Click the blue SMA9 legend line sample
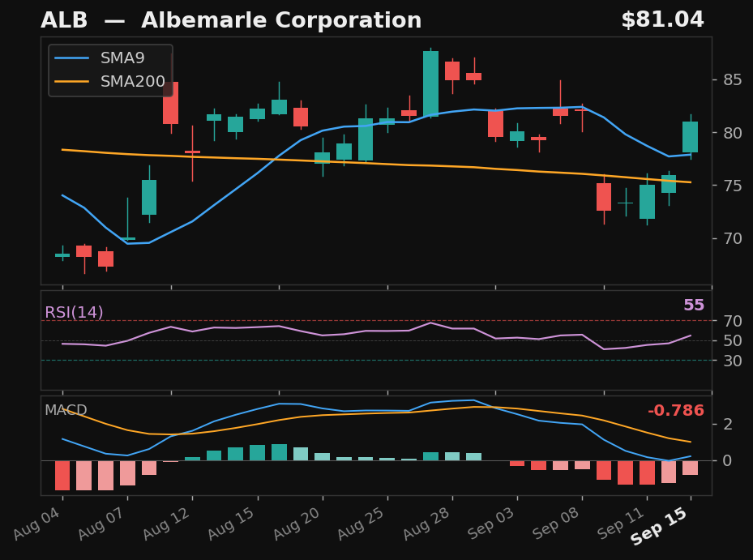Image resolution: width=753 pixels, height=560 pixels. [72, 58]
